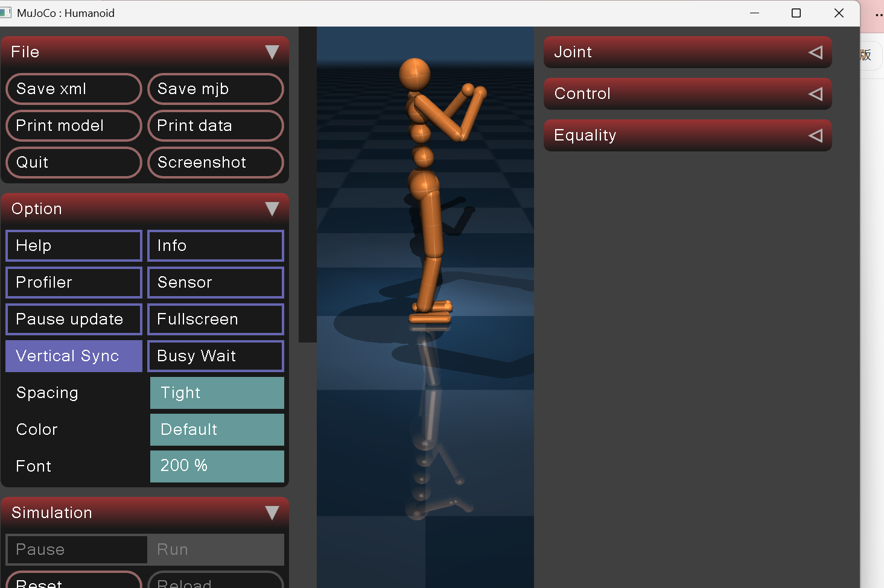Click the Control panel title text
This screenshot has width=884, height=588.
pyautogui.click(x=582, y=94)
